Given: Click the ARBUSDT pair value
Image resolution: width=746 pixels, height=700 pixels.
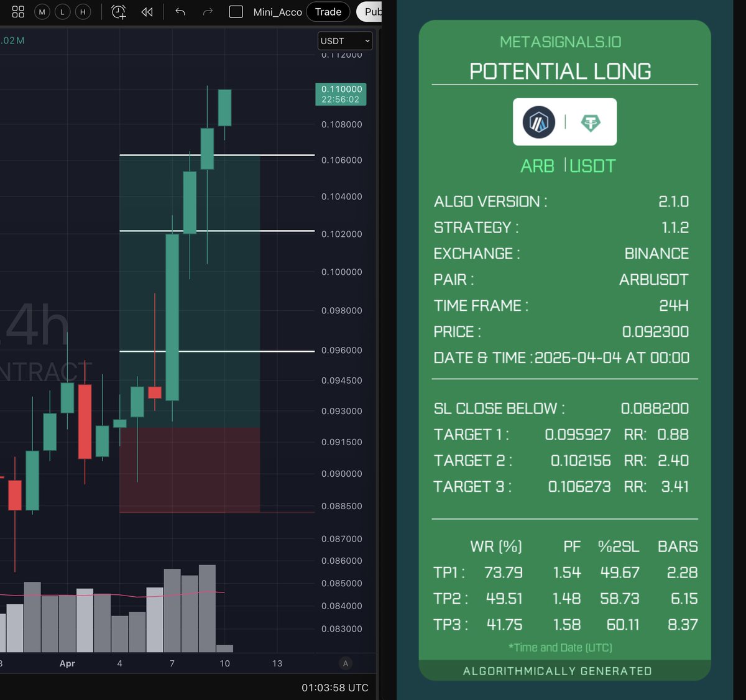Looking at the screenshot, I should coord(654,280).
